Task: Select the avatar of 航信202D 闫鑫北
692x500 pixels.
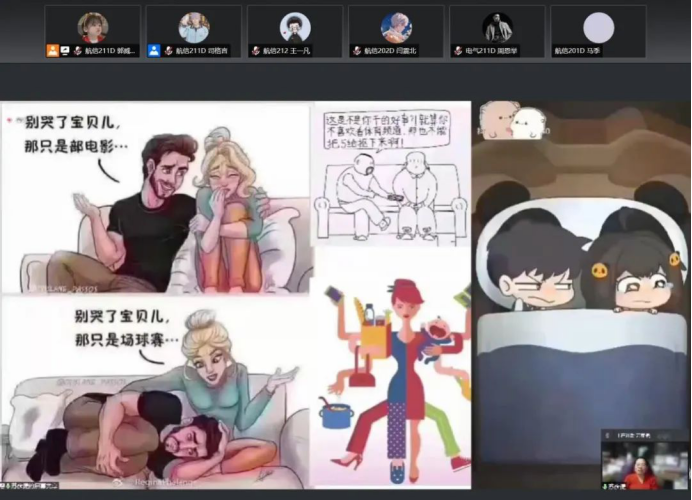Action: click(396, 27)
